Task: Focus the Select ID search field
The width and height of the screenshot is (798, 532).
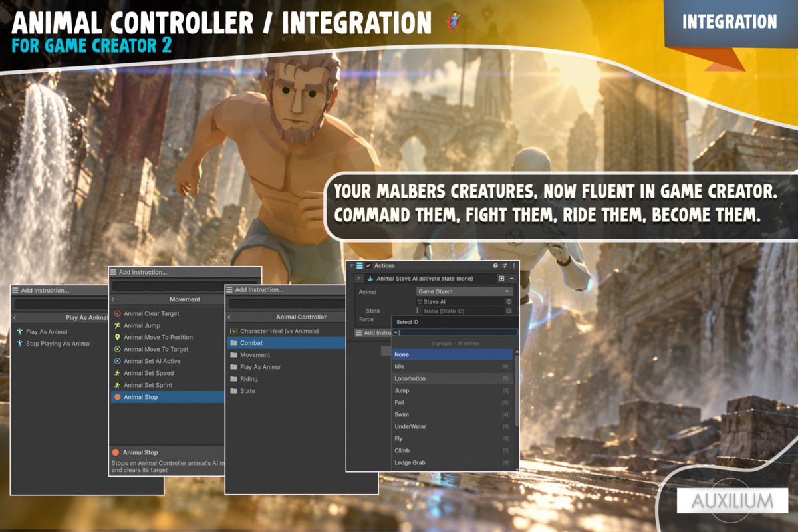Action: (x=455, y=332)
